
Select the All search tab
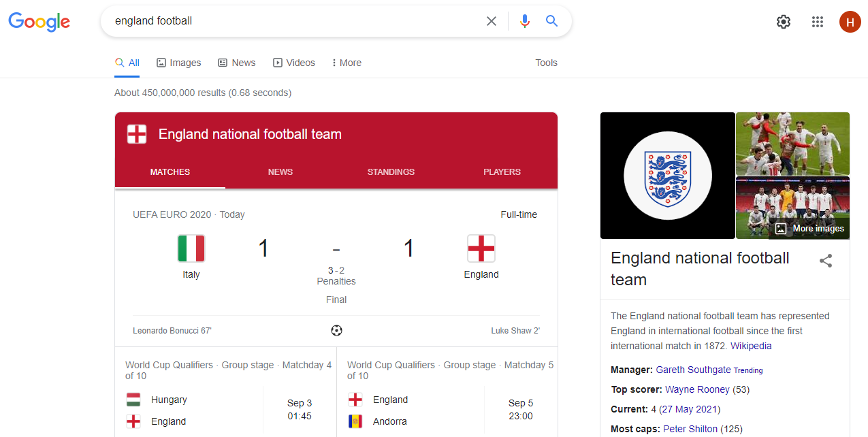[127, 63]
